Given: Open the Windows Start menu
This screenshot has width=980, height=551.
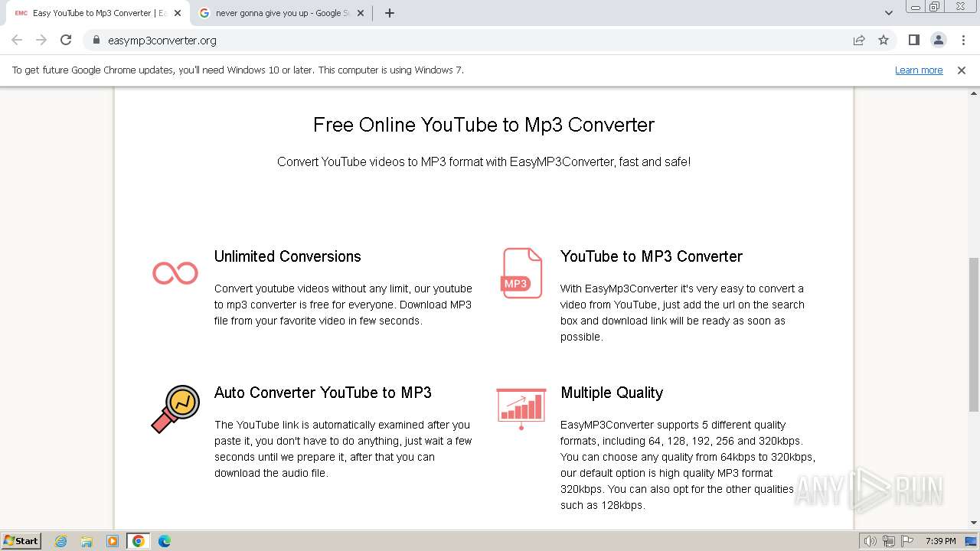Looking at the screenshot, I should 21,540.
